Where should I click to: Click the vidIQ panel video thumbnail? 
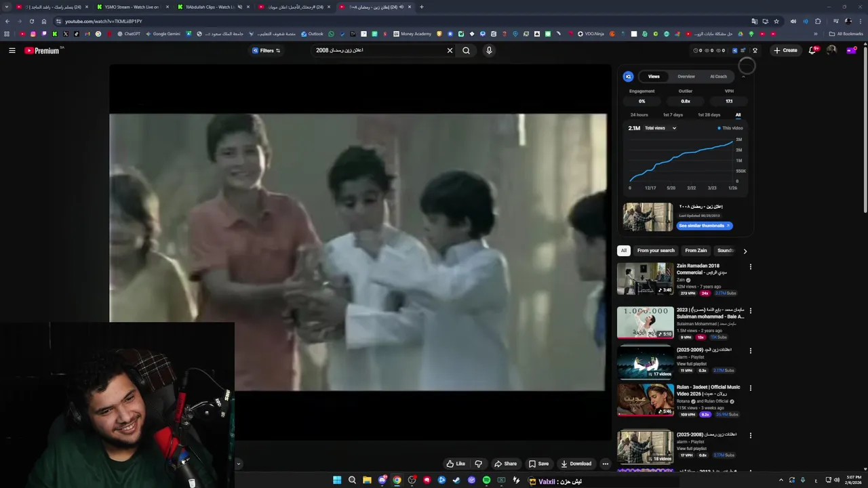point(648,217)
